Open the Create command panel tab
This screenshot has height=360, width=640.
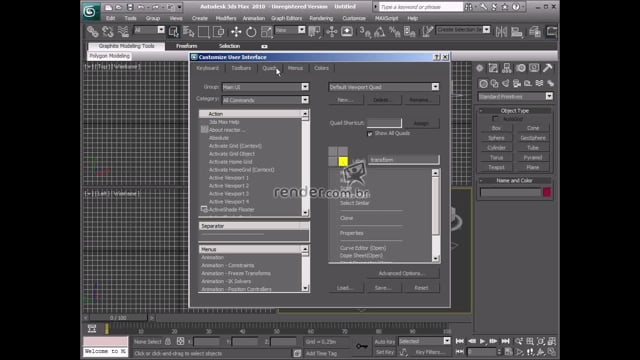pos(480,68)
